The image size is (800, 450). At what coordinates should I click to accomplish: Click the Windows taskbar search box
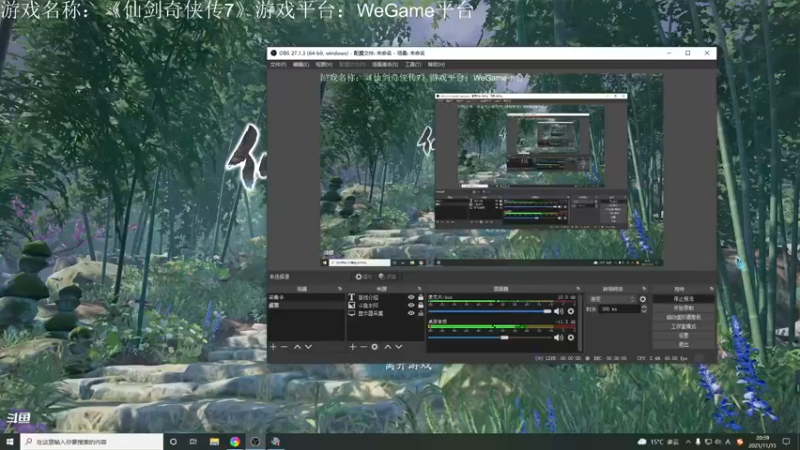tap(92, 441)
